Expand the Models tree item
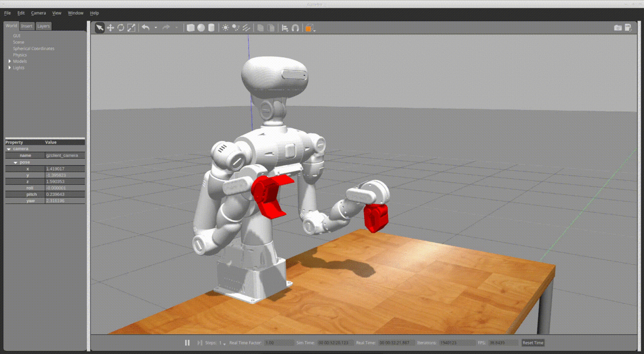 coord(10,61)
